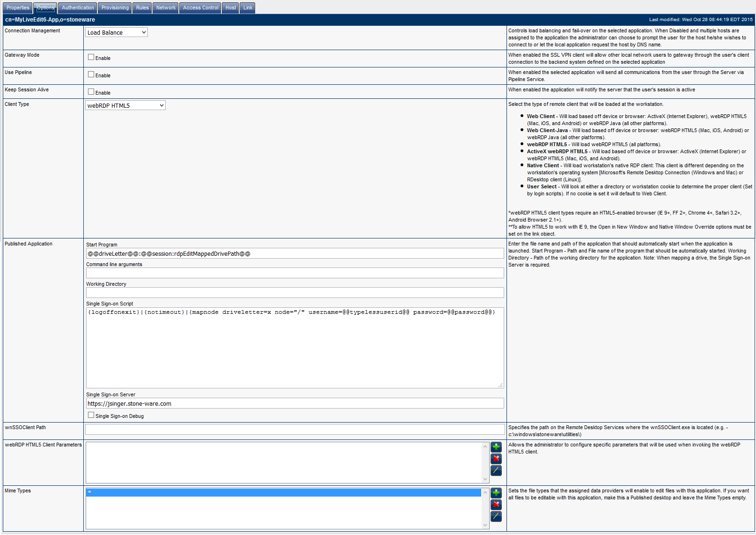Click the green add icon for Mime Types

click(496, 493)
